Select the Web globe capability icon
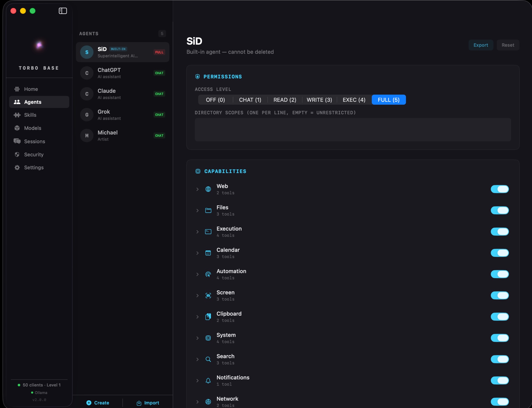532x408 pixels. click(x=209, y=189)
